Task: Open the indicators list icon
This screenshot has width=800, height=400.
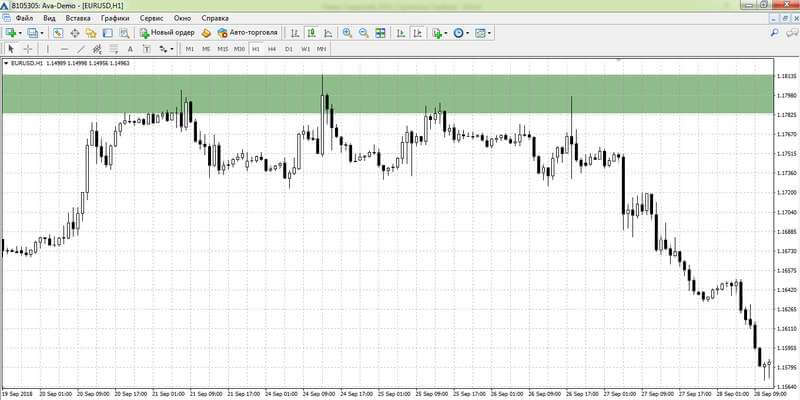Action: (436, 33)
